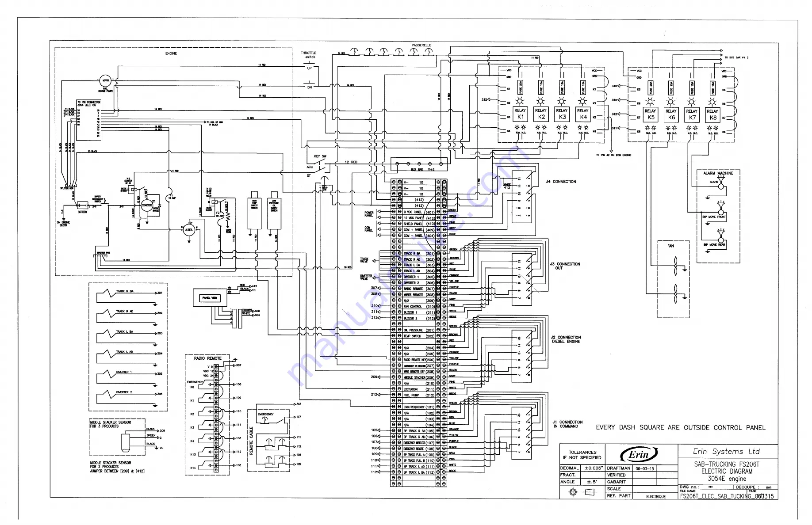Click the 'MIDDLE STACKER SENSOR FOR 3 PRODUCTS' label
The width and height of the screenshot is (812, 525).
coord(111,424)
